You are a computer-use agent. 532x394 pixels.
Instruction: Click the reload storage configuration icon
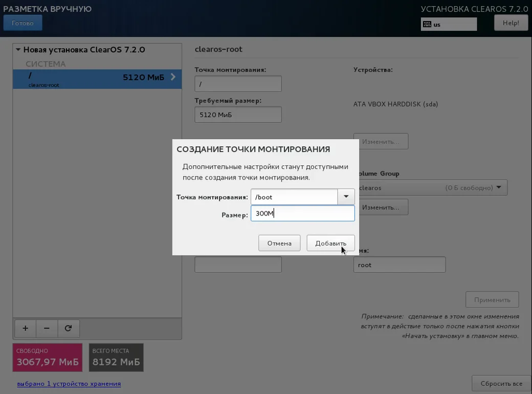point(68,329)
